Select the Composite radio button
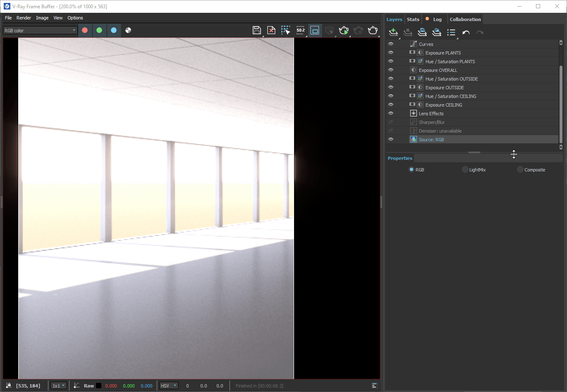The height and width of the screenshot is (392, 567). [x=520, y=169]
